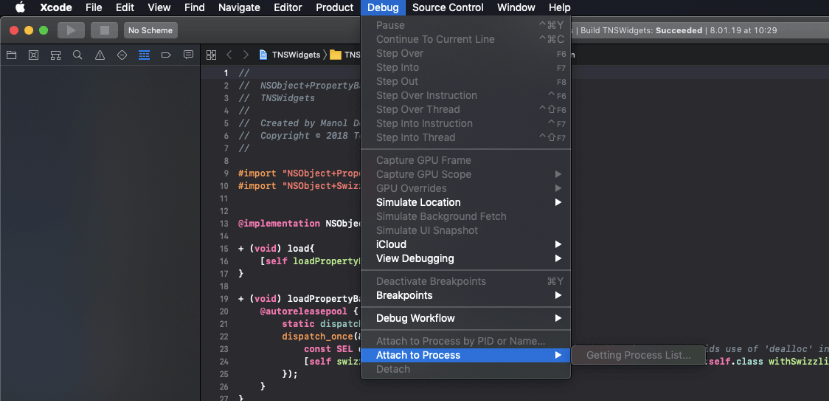The width and height of the screenshot is (829, 401).
Task: Expand the Debug Workflow submenu
Action: pyautogui.click(x=465, y=318)
